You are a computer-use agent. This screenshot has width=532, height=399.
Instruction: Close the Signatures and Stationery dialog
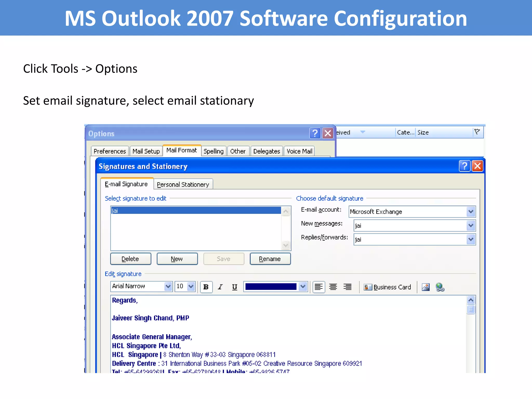478,166
